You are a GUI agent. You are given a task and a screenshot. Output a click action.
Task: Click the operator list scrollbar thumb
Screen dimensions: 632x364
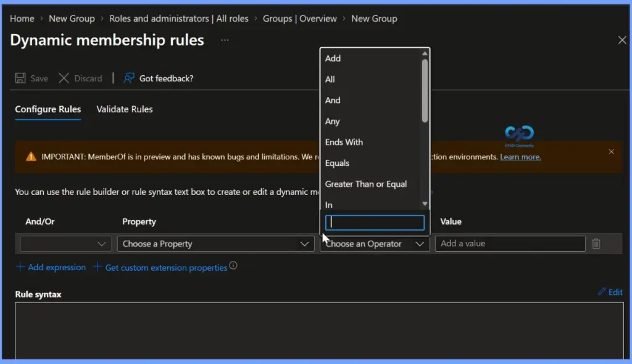tap(425, 91)
